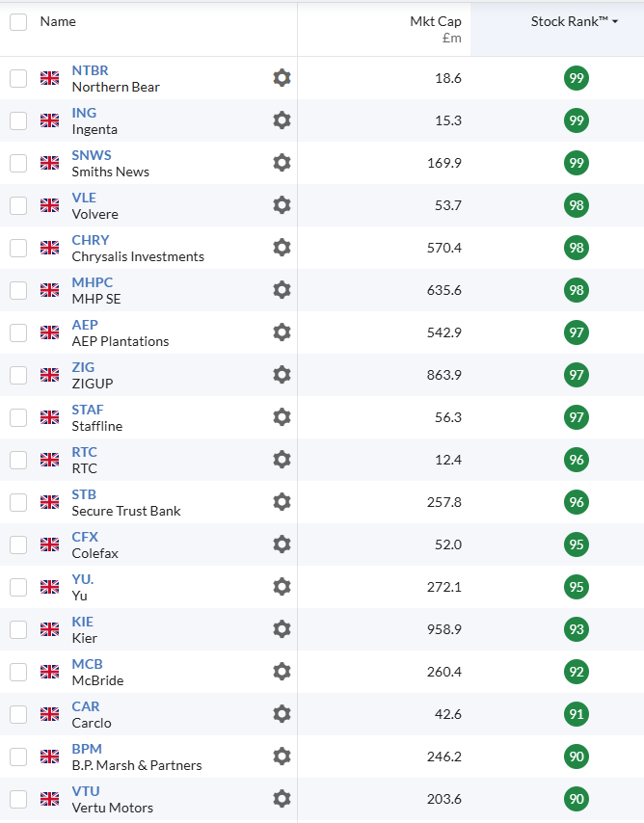Image resolution: width=644 pixels, height=823 pixels.
Task: Tick the checkbox for Staffline
Action: click(18, 417)
